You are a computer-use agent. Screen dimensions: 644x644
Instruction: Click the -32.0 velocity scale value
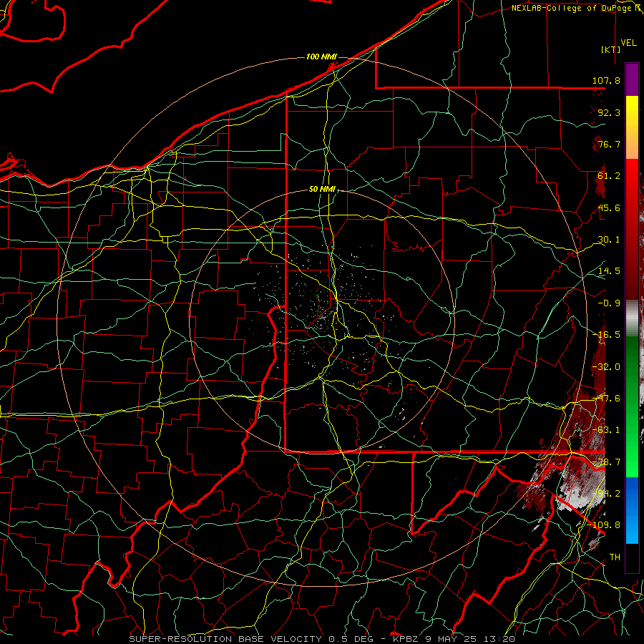(606, 367)
